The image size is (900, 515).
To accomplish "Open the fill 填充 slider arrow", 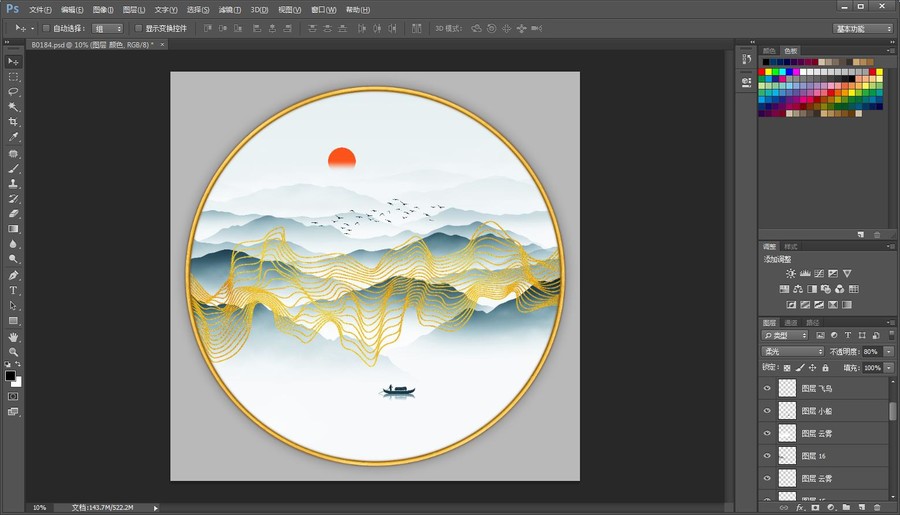I will pyautogui.click(x=889, y=367).
